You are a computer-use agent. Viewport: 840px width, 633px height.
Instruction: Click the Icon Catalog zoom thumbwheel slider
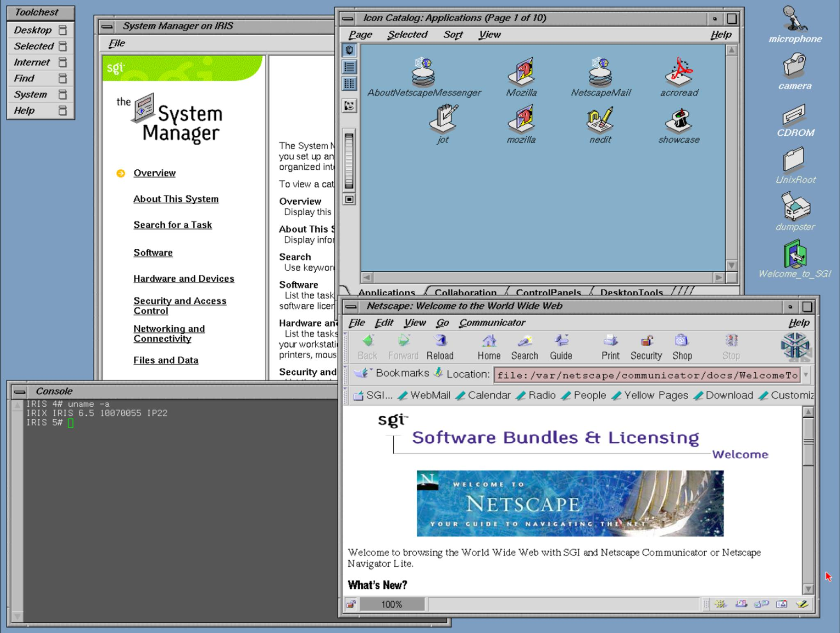[x=349, y=161]
